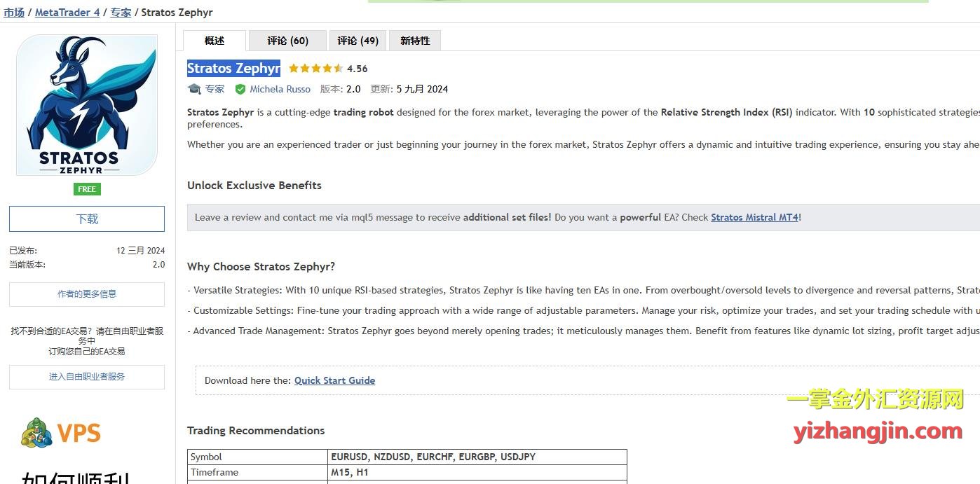Open the 新特性 what's new tab

tap(415, 41)
